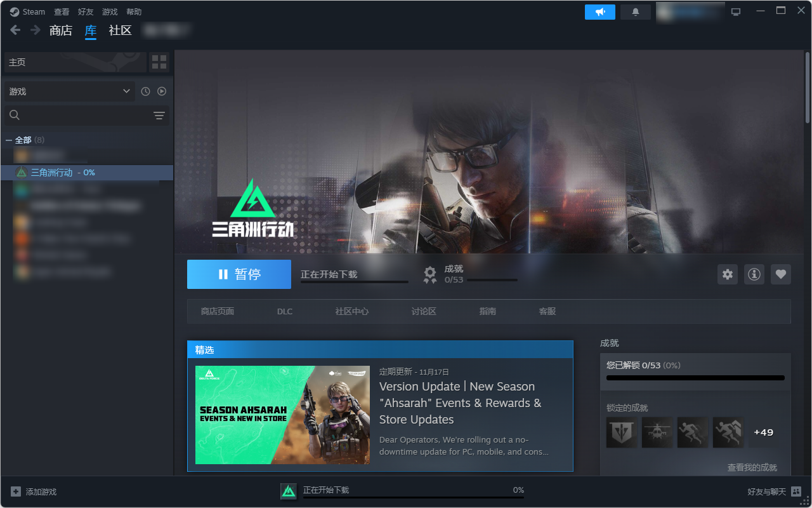The height and width of the screenshot is (508, 812).
Task: Open game settings gear icon
Action: (728, 274)
